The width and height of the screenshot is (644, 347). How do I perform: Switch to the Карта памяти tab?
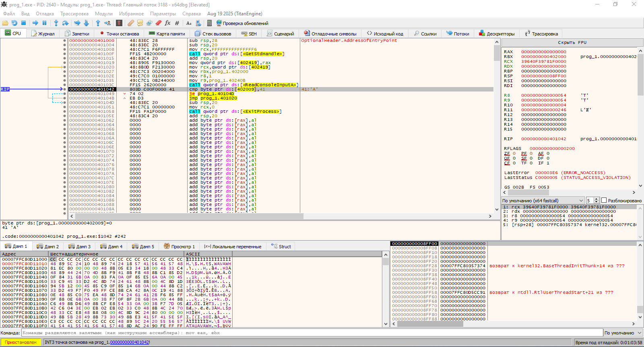tap(167, 34)
